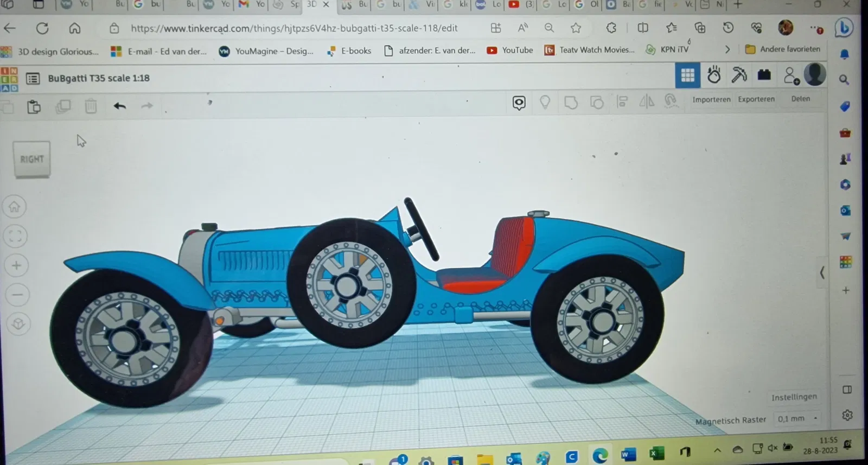Open Excel from the taskbar
This screenshot has height=465, width=868.
tap(656, 453)
